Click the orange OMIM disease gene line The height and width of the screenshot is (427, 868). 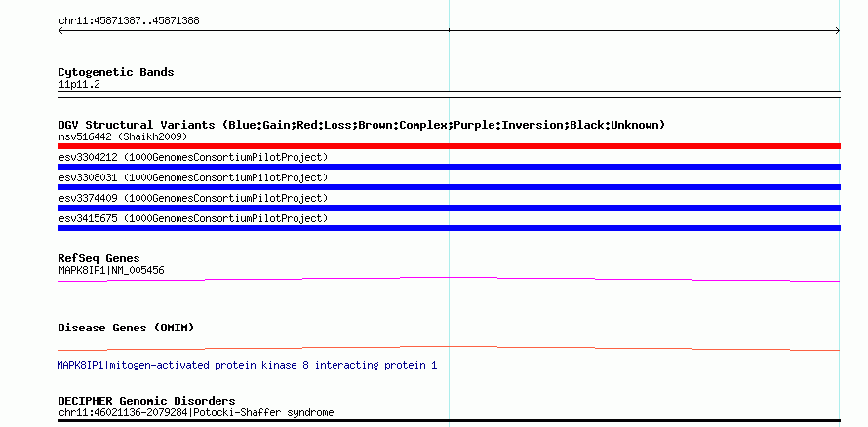pyautogui.click(x=449, y=347)
